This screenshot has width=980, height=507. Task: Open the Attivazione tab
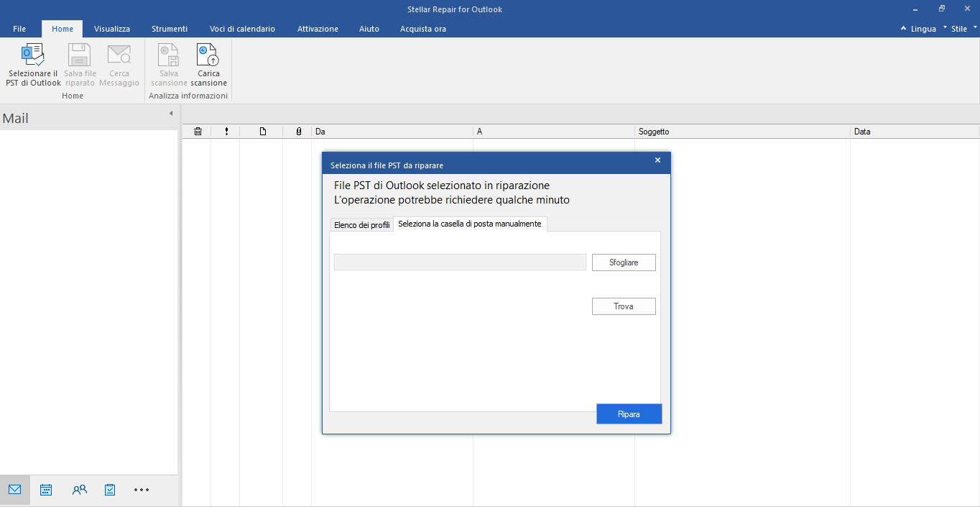point(318,29)
